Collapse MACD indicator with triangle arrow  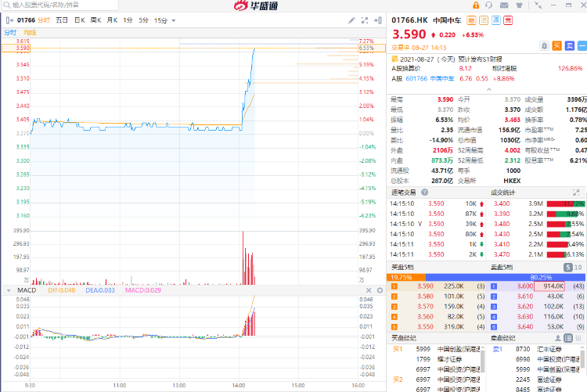[9, 290]
